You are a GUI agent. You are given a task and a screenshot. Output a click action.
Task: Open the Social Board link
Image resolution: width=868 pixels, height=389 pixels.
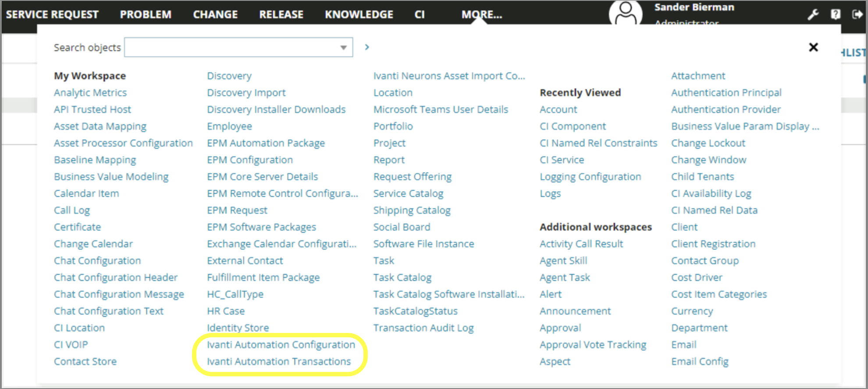[402, 227]
